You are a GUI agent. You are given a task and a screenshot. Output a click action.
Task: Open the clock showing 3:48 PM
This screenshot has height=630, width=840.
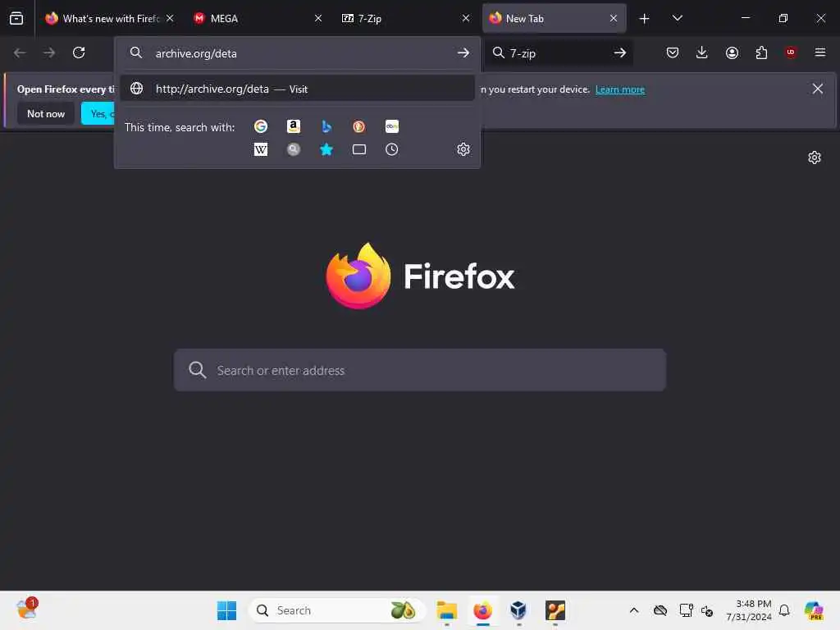tap(749, 610)
